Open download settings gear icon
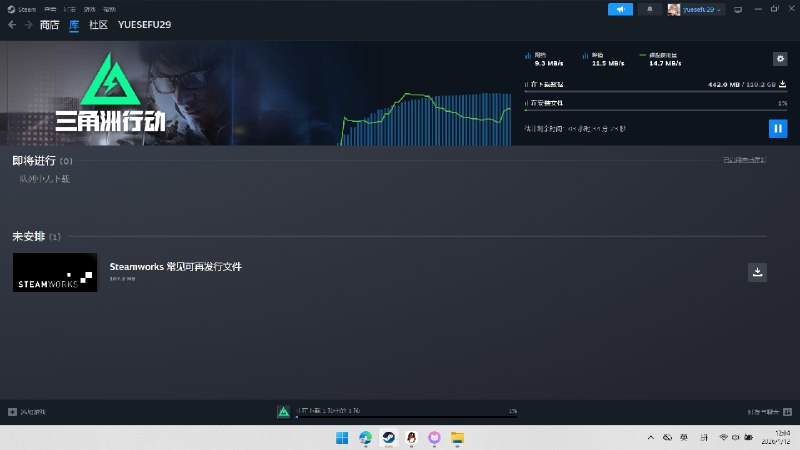Screen dimensions: 800x450 pyautogui.click(x=780, y=59)
